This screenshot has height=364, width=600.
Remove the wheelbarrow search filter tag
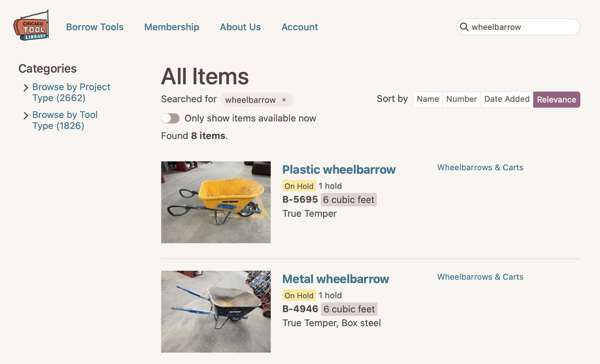pyautogui.click(x=284, y=100)
